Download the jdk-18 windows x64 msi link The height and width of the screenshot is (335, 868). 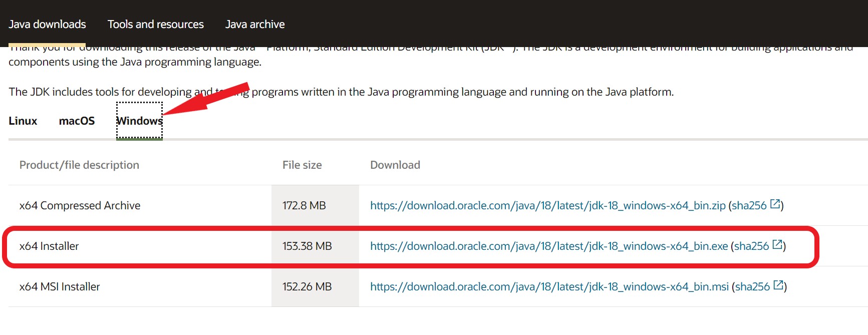click(549, 286)
